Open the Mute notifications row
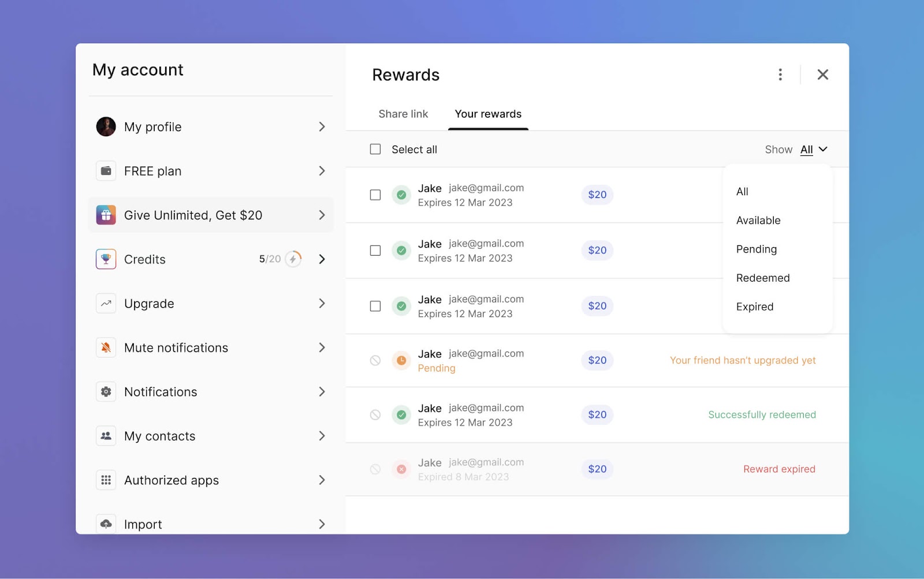The height and width of the screenshot is (579, 924). click(211, 348)
